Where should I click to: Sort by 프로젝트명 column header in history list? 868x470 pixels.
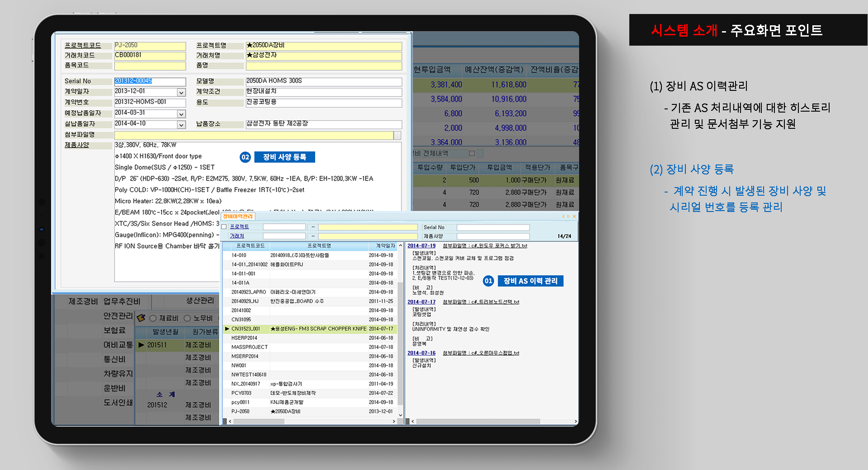click(319, 246)
